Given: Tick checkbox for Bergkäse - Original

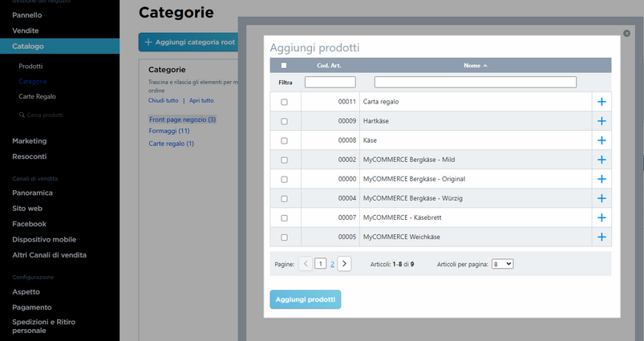Looking at the screenshot, I should tap(284, 179).
